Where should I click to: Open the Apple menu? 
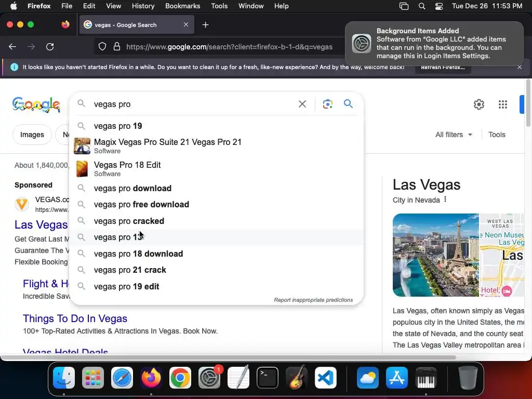[13, 6]
